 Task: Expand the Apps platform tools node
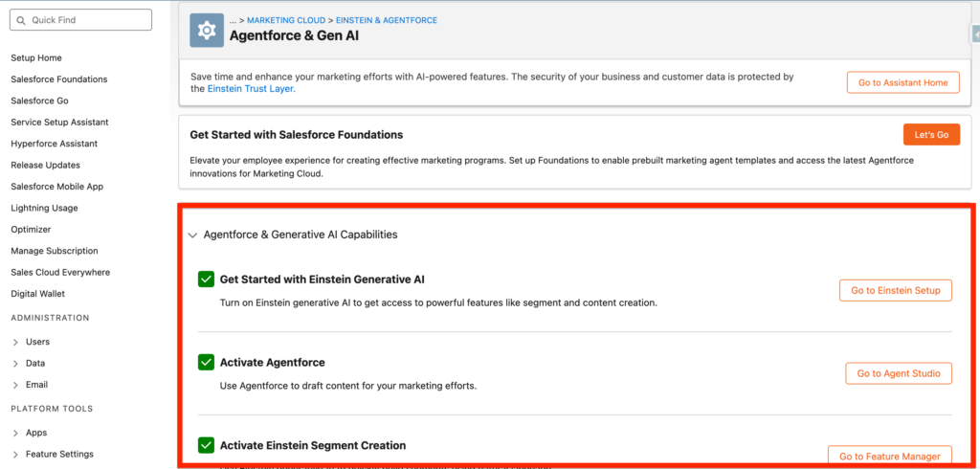tap(15, 433)
